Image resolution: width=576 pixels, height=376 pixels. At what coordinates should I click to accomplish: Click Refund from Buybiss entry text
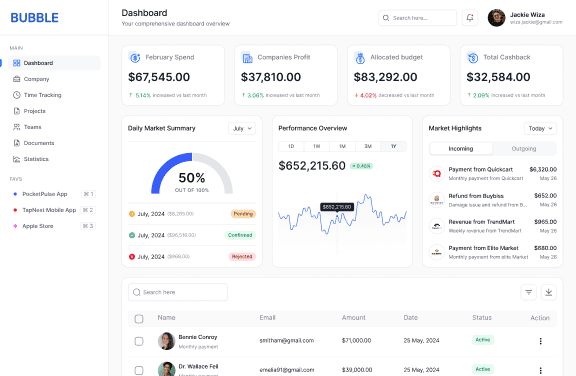tap(476, 196)
